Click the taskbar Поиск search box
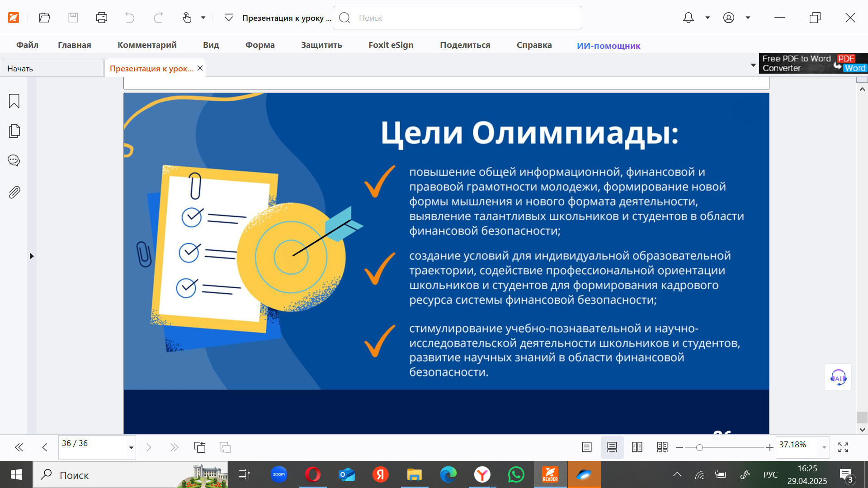 [130, 474]
